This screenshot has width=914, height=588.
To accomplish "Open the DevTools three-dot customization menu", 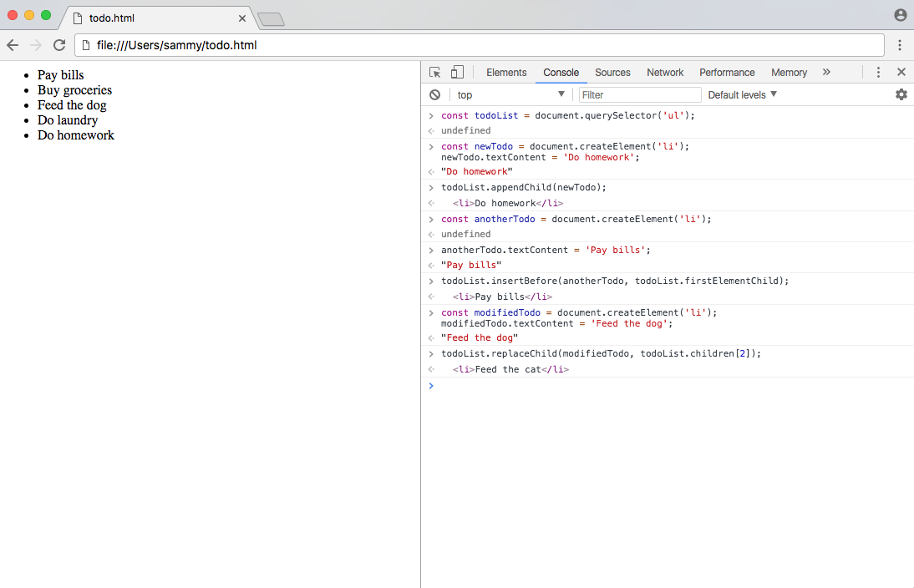I will pyautogui.click(x=878, y=73).
